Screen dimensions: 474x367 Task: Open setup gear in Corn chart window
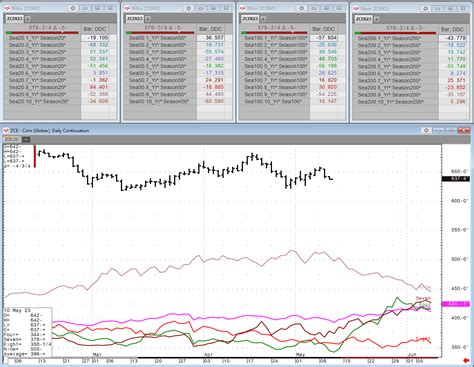(426, 131)
